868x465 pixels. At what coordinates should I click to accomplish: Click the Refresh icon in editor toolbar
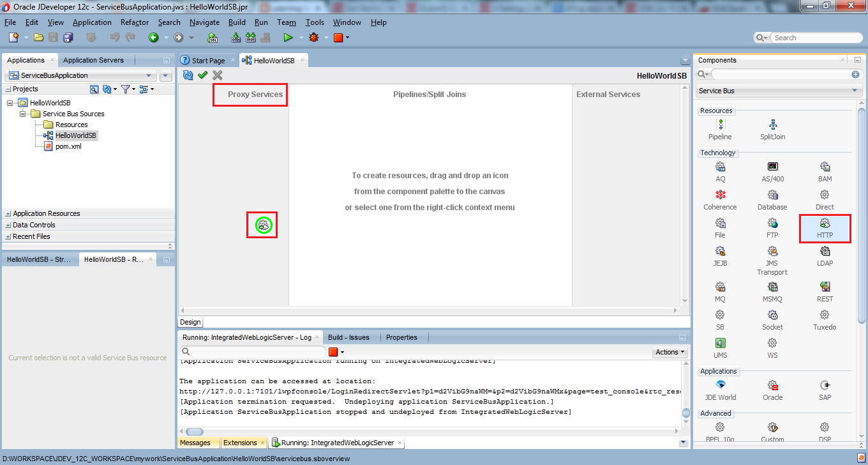(x=188, y=75)
